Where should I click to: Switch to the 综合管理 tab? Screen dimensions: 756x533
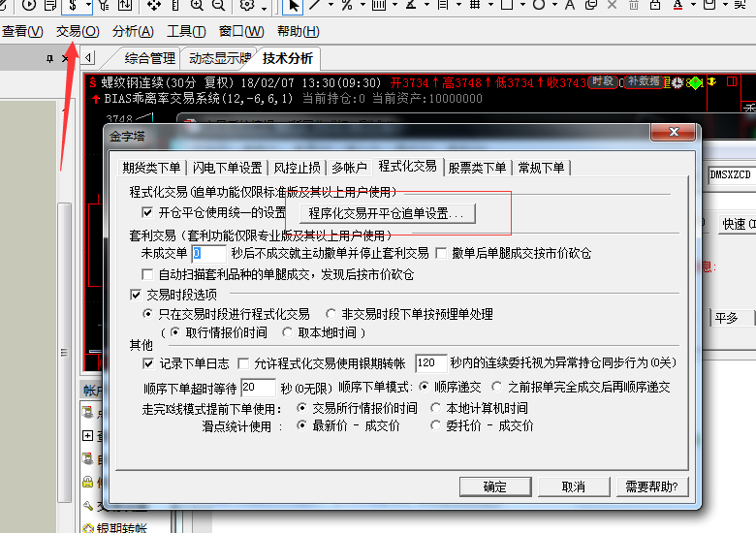click(x=150, y=58)
